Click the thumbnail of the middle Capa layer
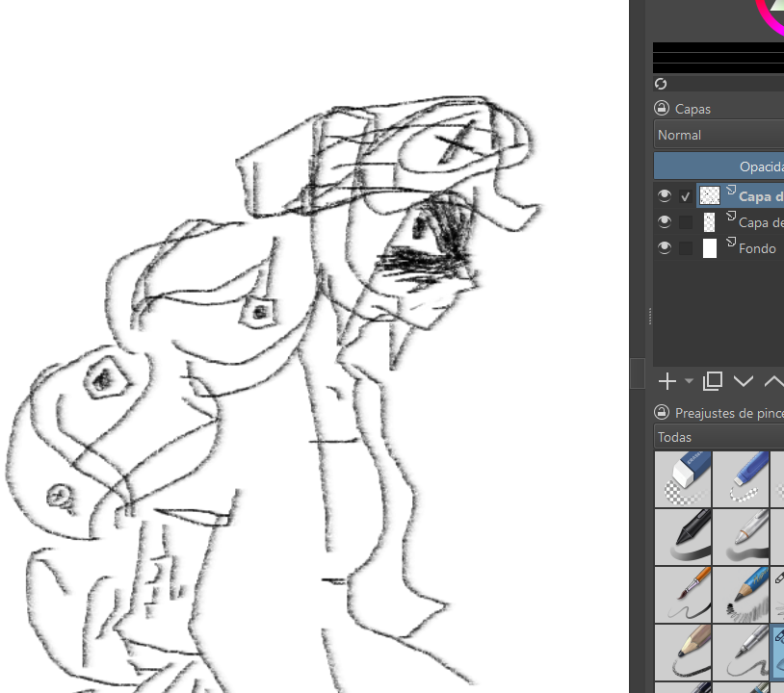Image resolution: width=784 pixels, height=693 pixels. coord(710,222)
